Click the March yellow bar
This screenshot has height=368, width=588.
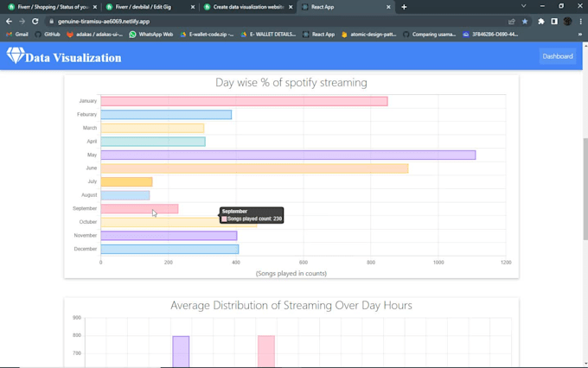pyautogui.click(x=152, y=128)
